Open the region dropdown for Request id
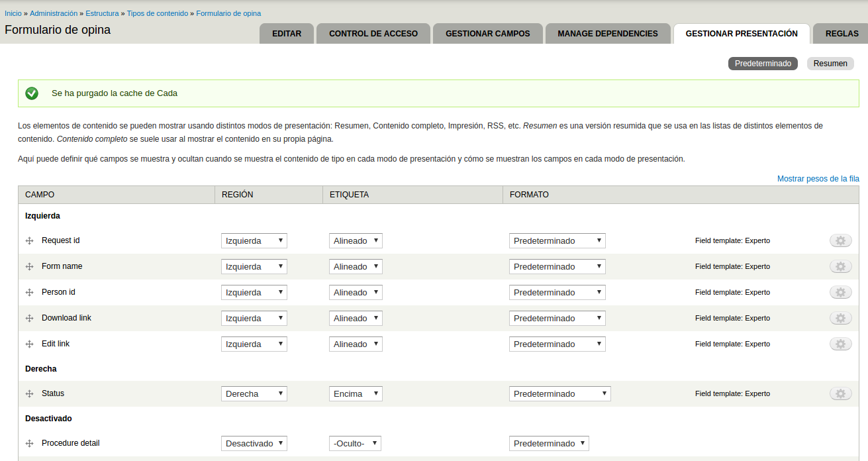 (x=254, y=241)
